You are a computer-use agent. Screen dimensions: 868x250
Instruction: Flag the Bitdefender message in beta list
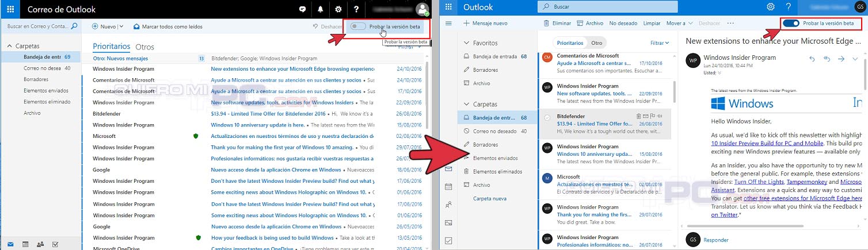[x=653, y=116]
